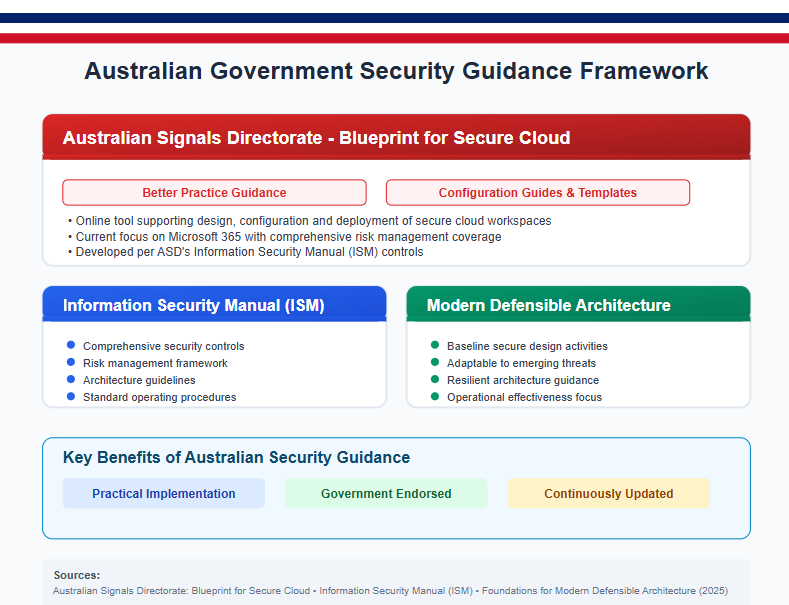This screenshot has height=605, width=789.
Task: Click the blue bullet beside Standard operating procedures
Action: click(x=71, y=396)
